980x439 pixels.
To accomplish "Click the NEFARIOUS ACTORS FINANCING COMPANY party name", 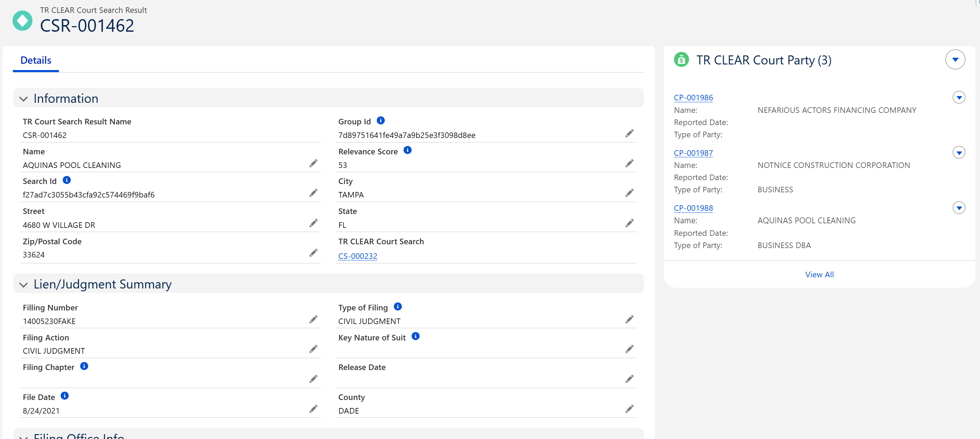I will click(836, 110).
